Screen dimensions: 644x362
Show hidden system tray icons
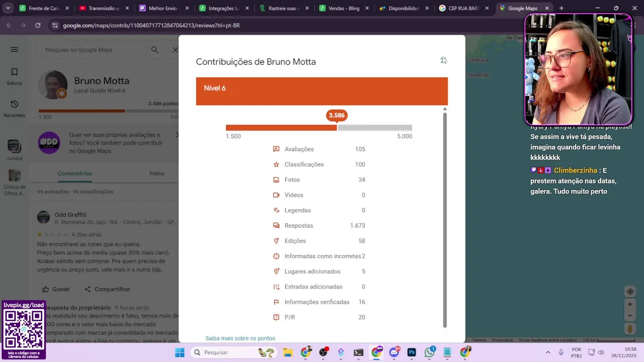(548, 352)
